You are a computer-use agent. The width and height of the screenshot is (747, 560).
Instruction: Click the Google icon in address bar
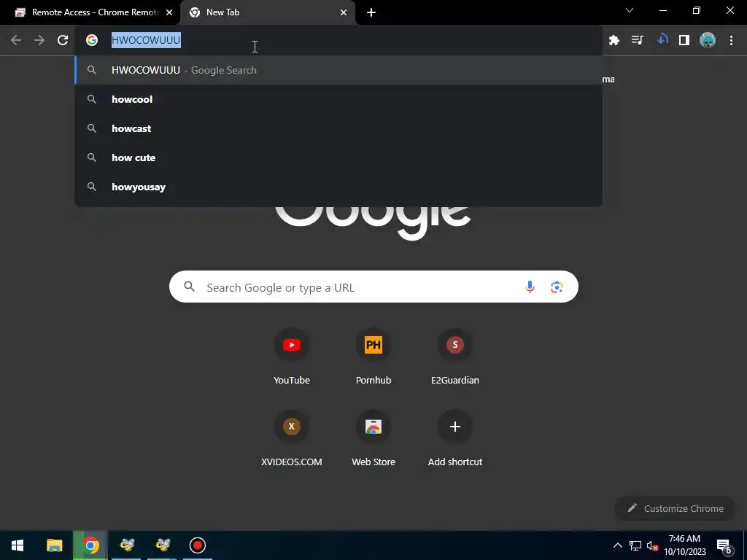(92, 40)
